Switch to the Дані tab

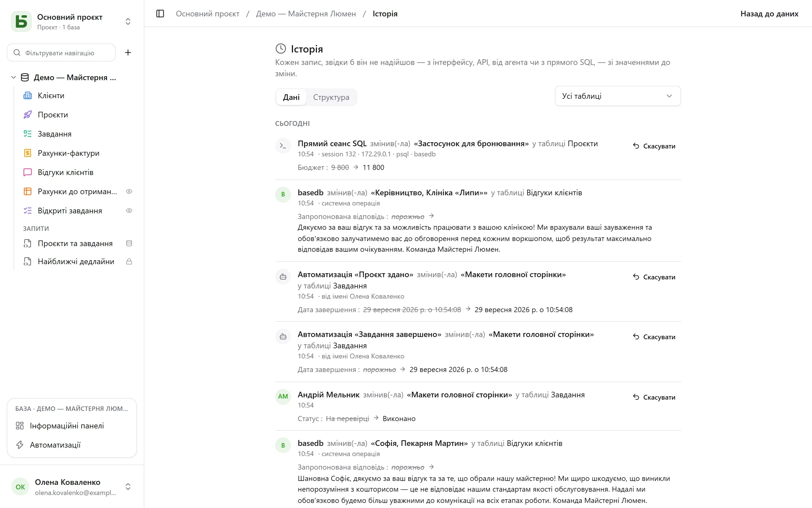click(291, 97)
